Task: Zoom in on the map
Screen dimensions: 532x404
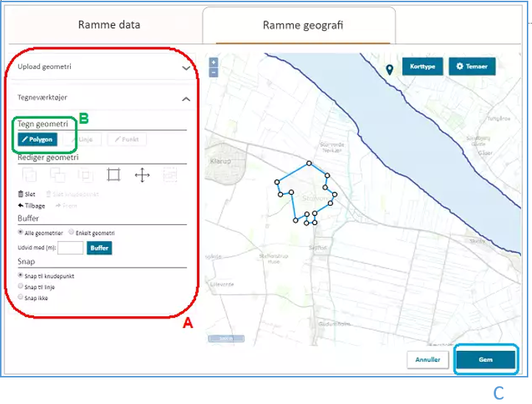Action: [214, 63]
